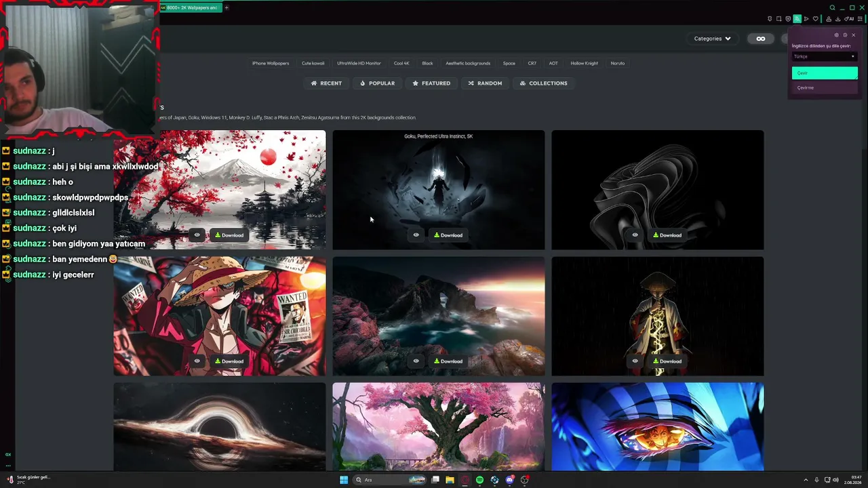Download the rocky sea arch wallpaper
The height and width of the screenshot is (488, 868).
(x=448, y=361)
